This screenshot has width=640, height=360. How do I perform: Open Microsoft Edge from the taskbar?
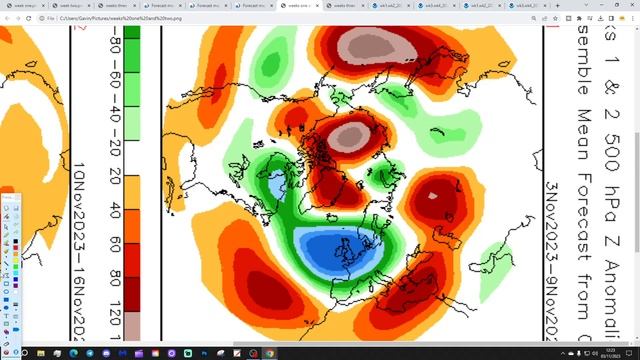tap(73, 353)
